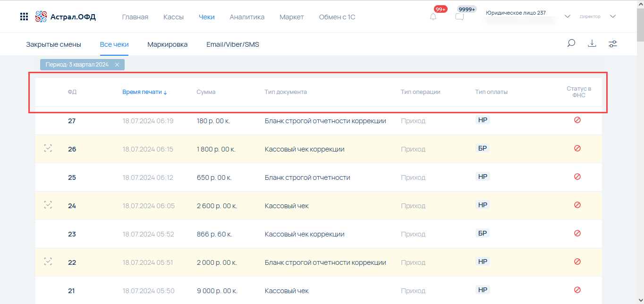Viewport: 644px width, 304px height.
Task: Click the Астрал.ОФД logo
Action: point(66,17)
